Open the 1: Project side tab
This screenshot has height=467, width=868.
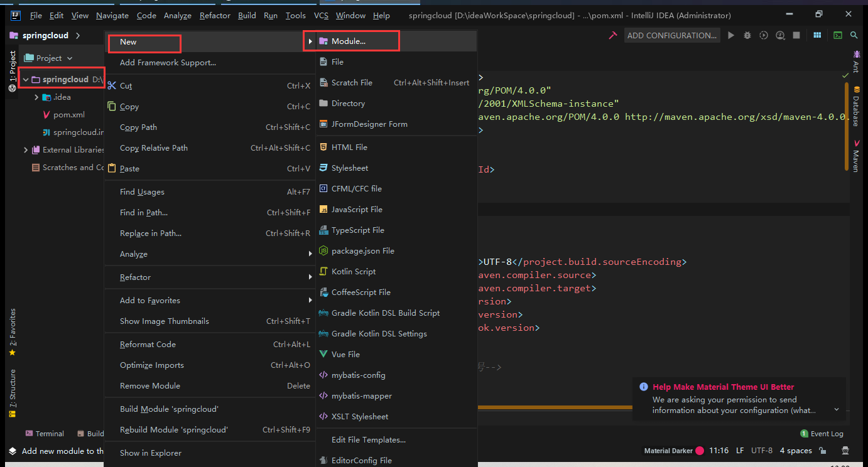point(13,71)
